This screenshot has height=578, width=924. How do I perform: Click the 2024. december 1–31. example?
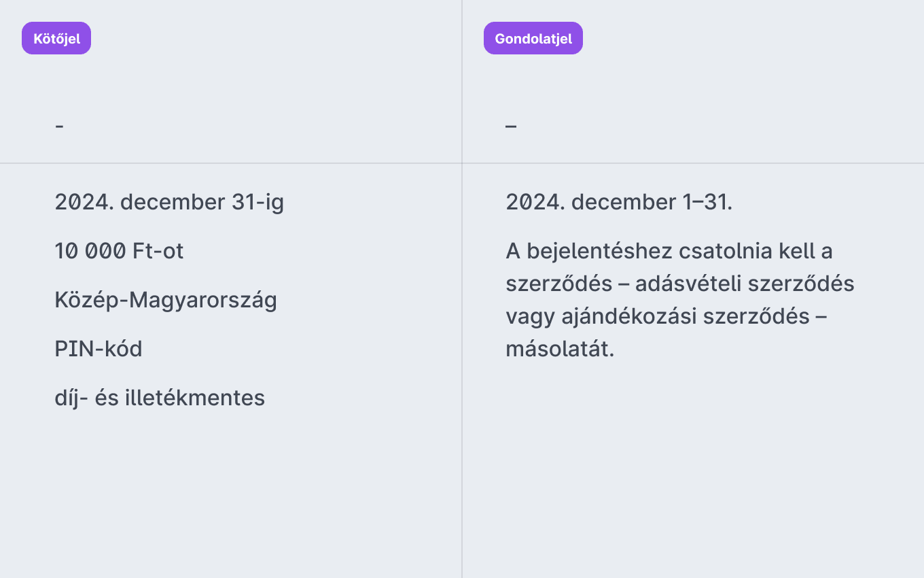(x=619, y=202)
